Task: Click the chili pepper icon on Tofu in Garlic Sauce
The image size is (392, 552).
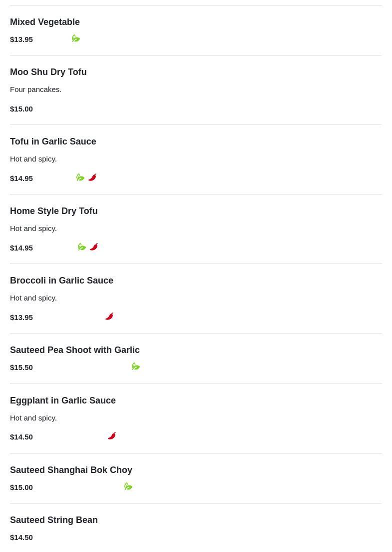Action: point(92,177)
